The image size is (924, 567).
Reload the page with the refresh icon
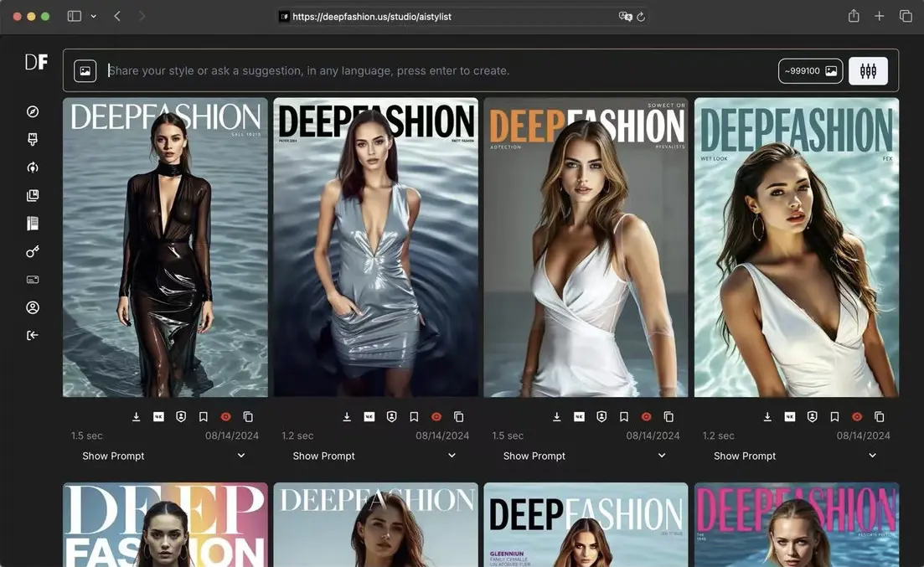(641, 17)
